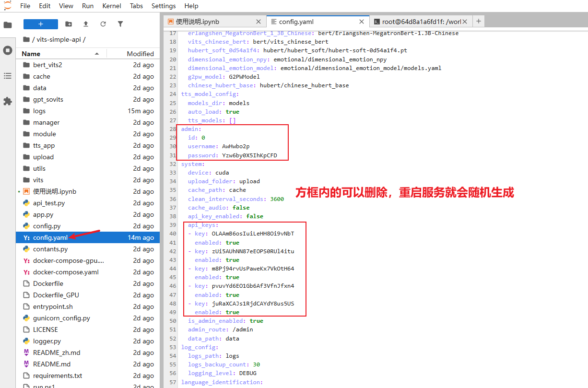Select the config.py file
Screen dimensions: 588x388
pyautogui.click(x=88, y=226)
